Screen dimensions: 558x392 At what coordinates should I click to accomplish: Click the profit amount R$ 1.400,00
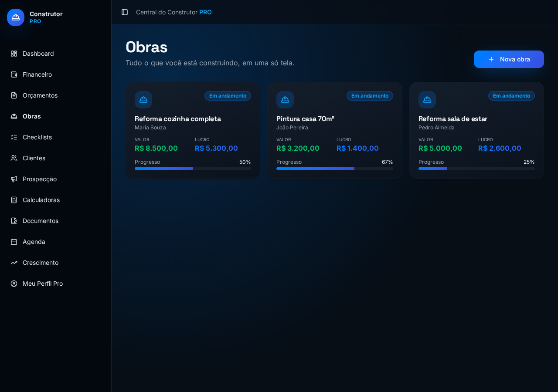click(x=357, y=148)
